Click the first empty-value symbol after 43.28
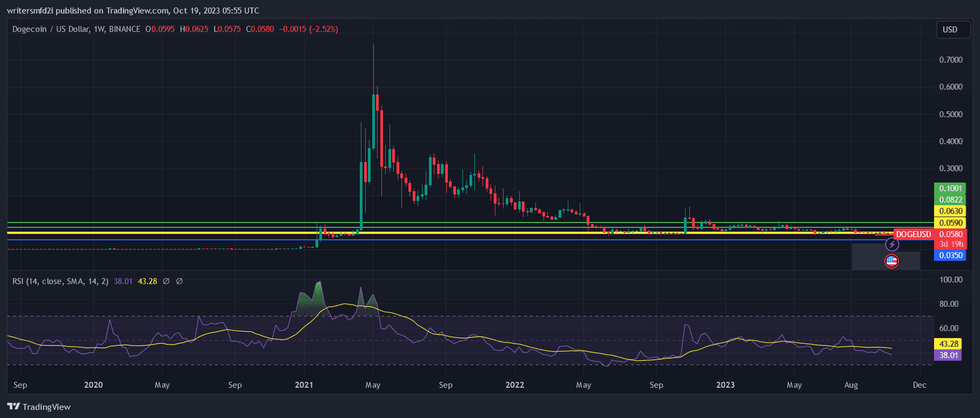980x418 pixels. click(166, 281)
